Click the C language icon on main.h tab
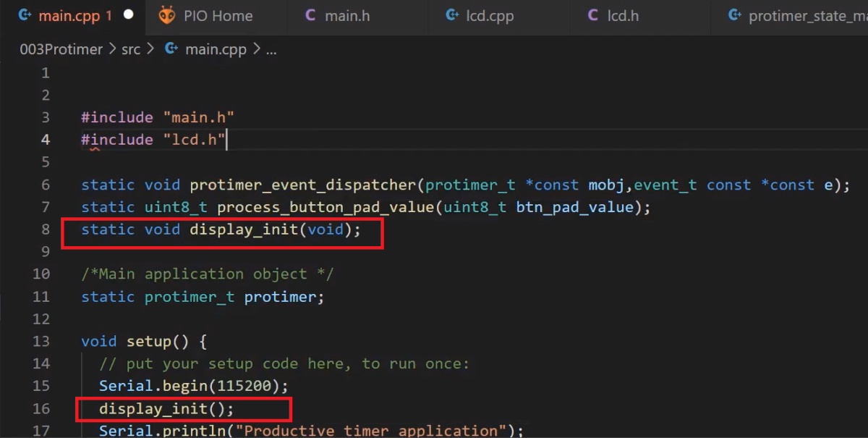This screenshot has height=438, width=868. pos(310,14)
